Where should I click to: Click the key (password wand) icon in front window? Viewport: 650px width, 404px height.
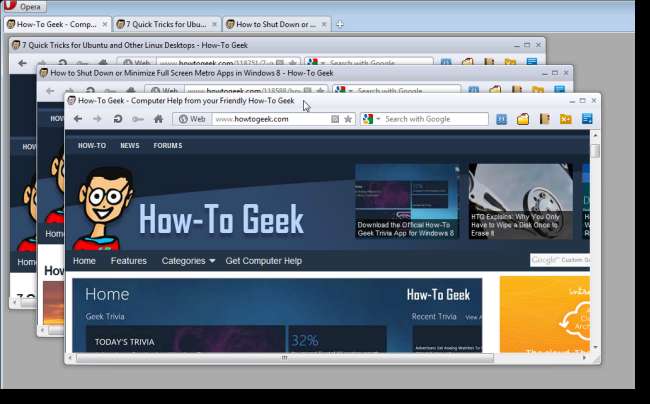point(138,119)
